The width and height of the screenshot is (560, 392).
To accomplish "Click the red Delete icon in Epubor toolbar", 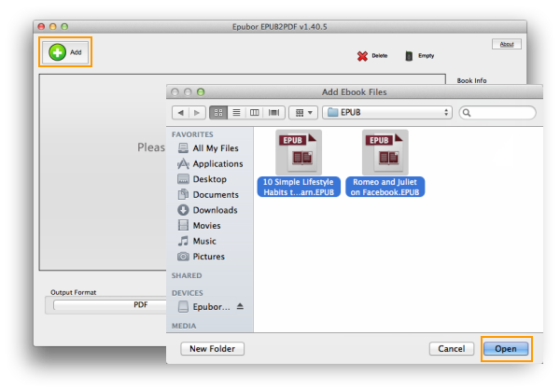I will pos(362,56).
